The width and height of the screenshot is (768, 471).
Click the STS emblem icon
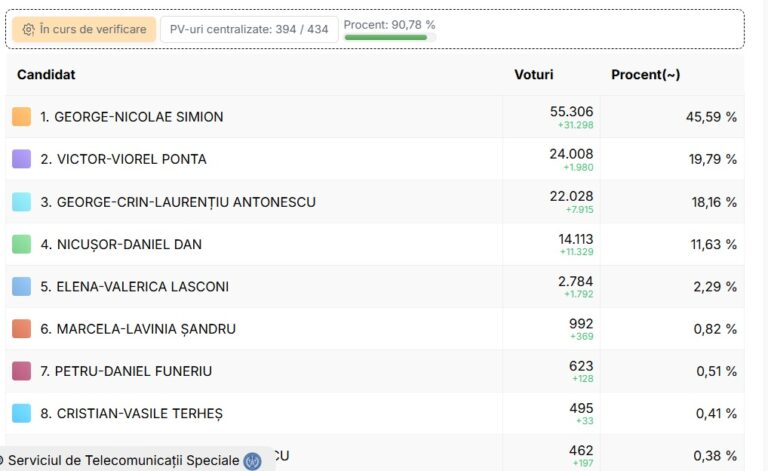click(252, 461)
